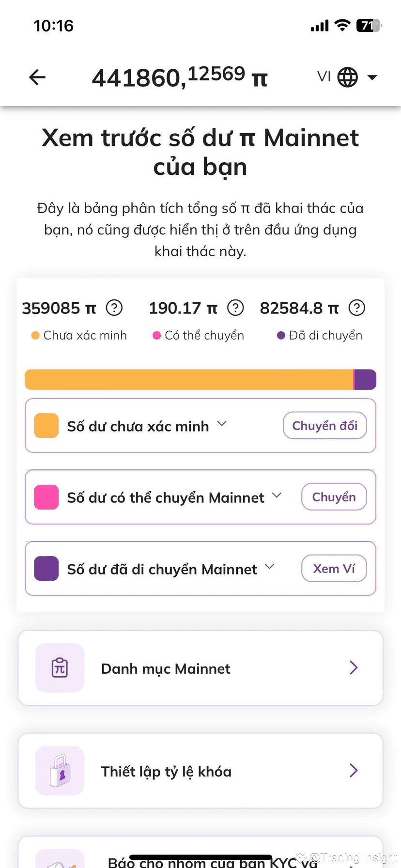Click the Chuyển button

tap(334, 496)
